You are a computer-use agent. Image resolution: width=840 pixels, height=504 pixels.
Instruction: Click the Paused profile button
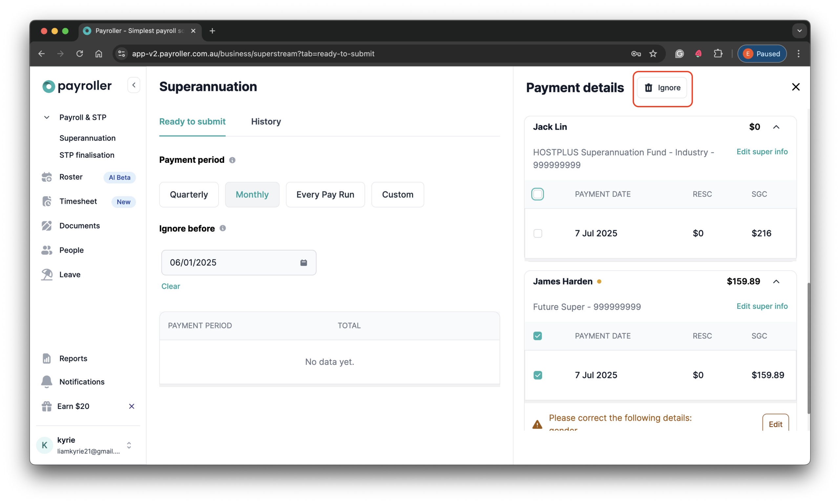click(x=762, y=54)
